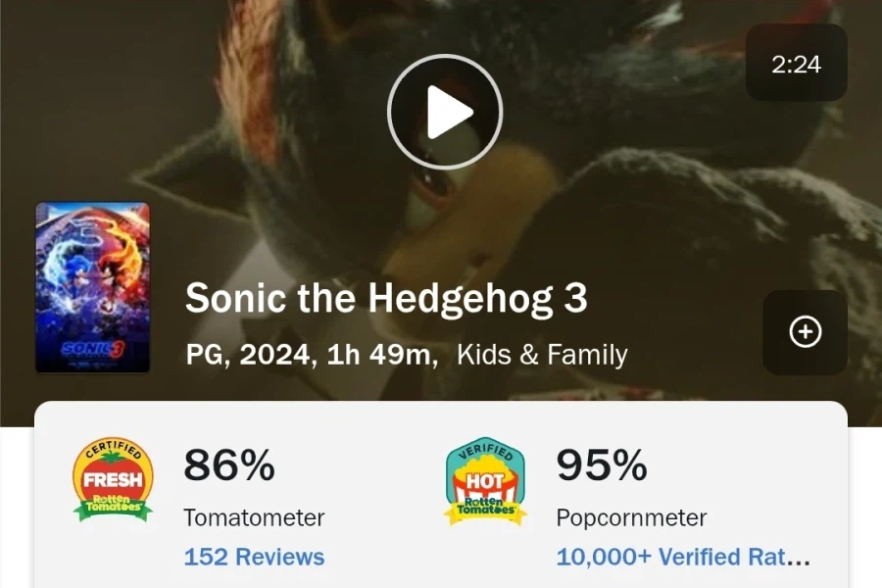The image size is (882, 588).
Task: Select the 86% Tomatometer score
Action: point(229,465)
